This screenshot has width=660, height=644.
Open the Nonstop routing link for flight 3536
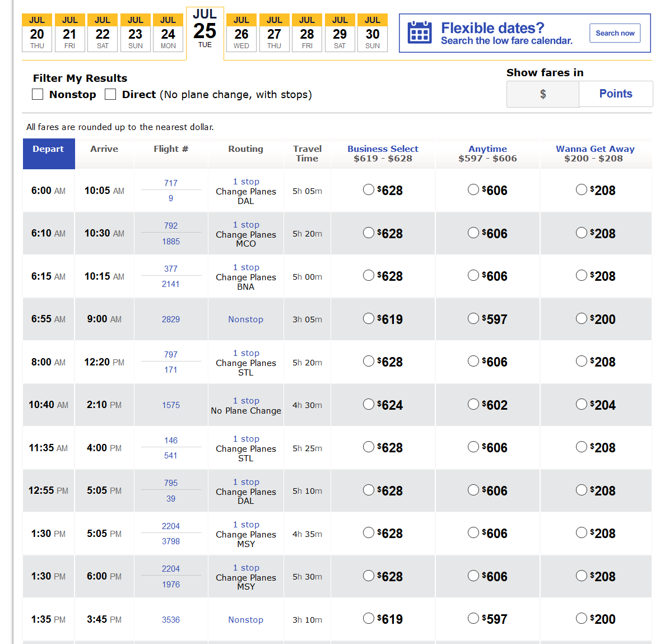pyautogui.click(x=245, y=619)
